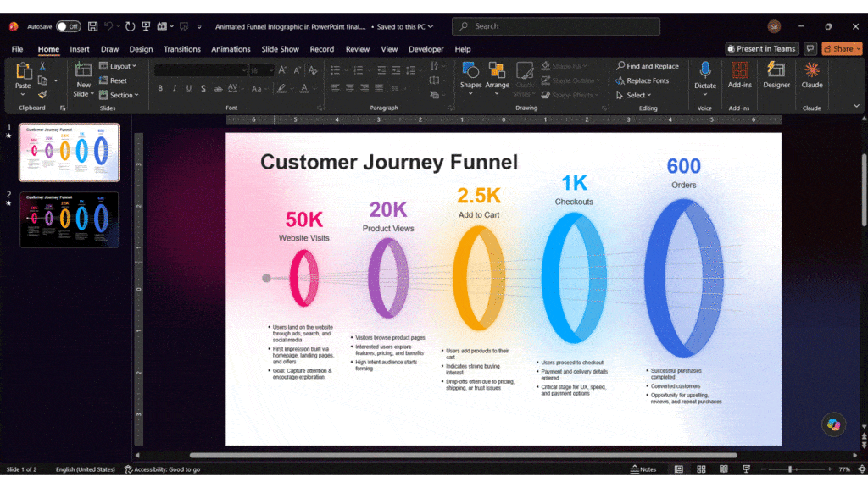Switch to Reading View icon
This screenshot has width=868, height=488.
tap(724, 469)
